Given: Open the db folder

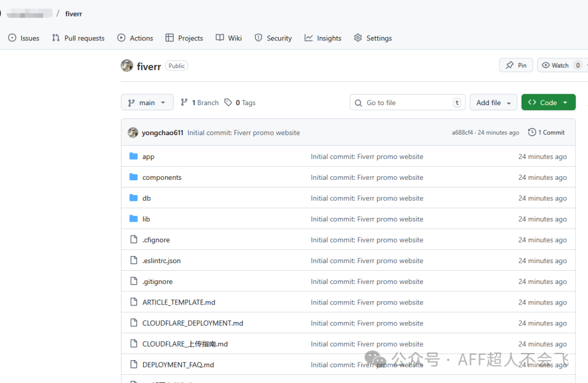Looking at the screenshot, I should (146, 198).
